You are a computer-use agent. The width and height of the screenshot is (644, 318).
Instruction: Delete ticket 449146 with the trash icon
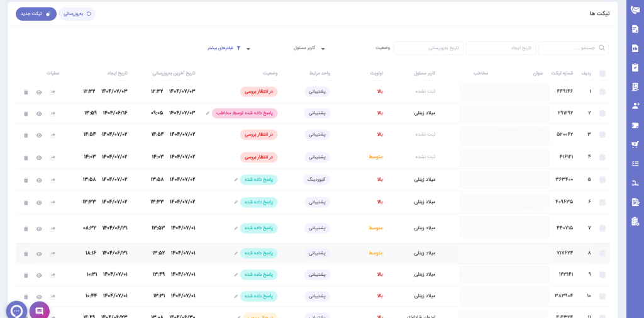coord(26,92)
